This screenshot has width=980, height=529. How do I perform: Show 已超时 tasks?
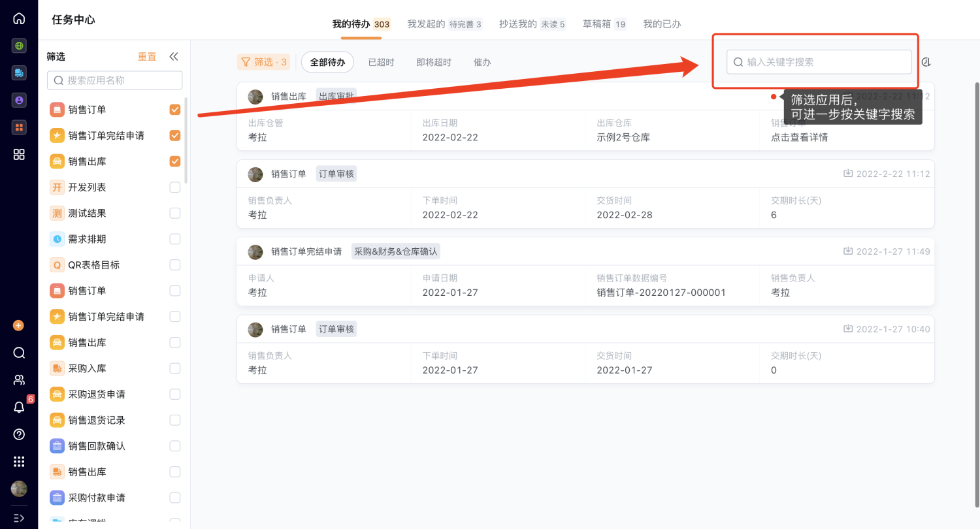click(x=381, y=62)
